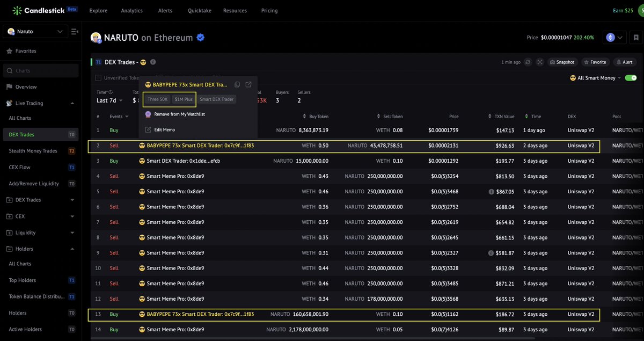Click the watchlist remove icon in popup
644x341 pixels.
[x=148, y=114]
